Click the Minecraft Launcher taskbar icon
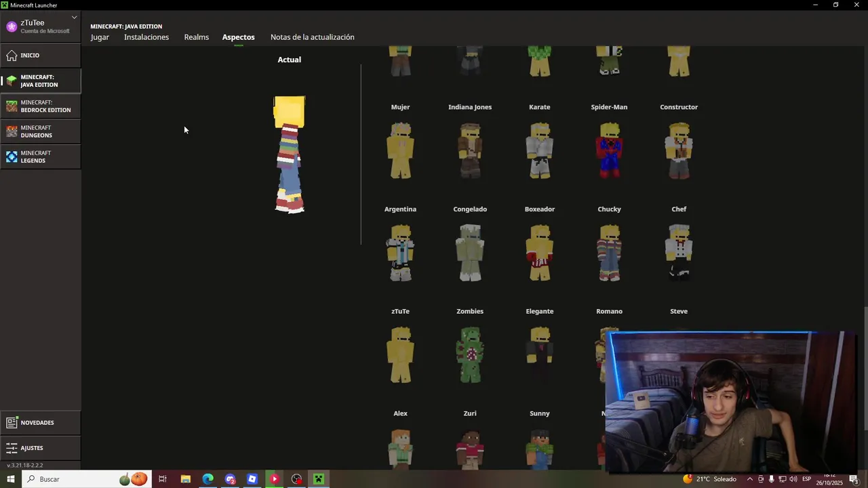The image size is (868, 488). click(x=319, y=479)
